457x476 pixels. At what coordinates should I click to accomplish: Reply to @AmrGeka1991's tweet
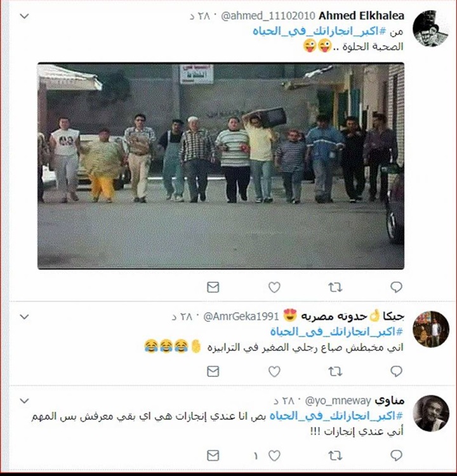pyautogui.click(x=396, y=371)
